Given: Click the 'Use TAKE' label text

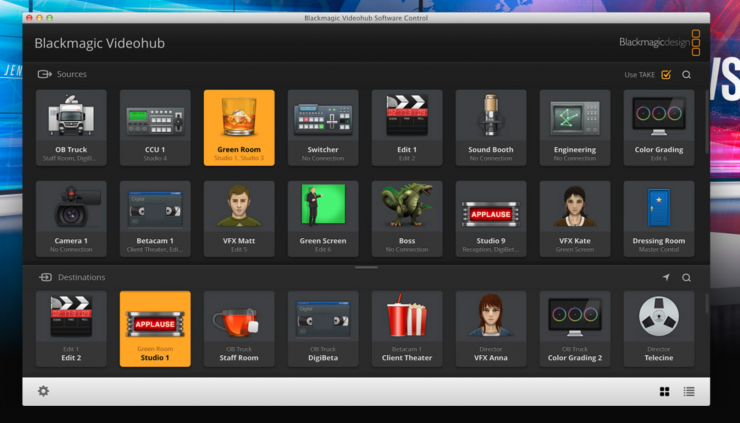Looking at the screenshot, I should click(x=639, y=75).
